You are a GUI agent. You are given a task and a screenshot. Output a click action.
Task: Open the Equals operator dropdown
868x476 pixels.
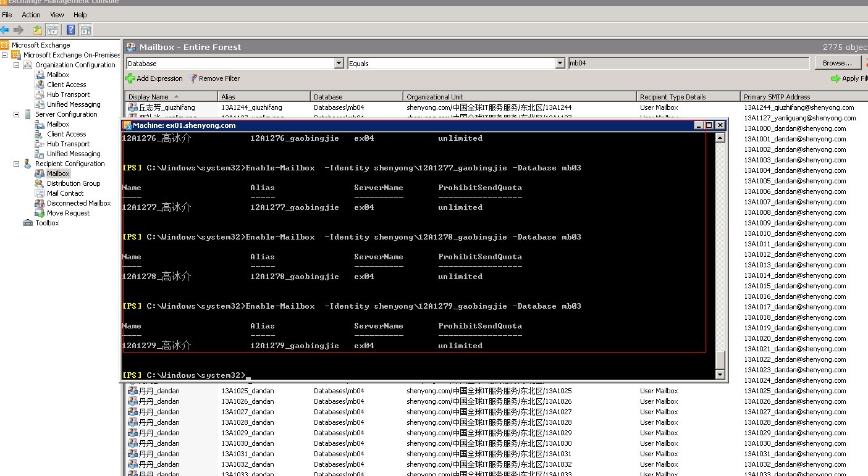[x=560, y=63]
